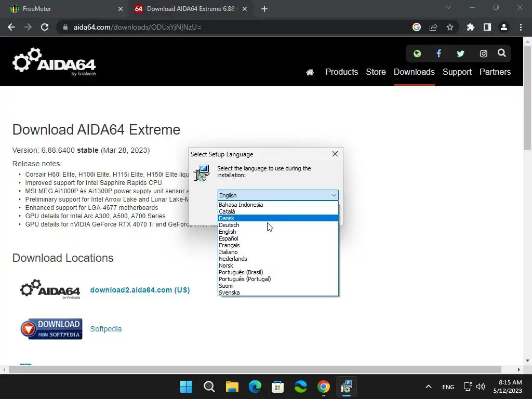This screenshot has width=532, height=399.
Task: Open download2.aida64.com (US) download link
Action: 140,290
